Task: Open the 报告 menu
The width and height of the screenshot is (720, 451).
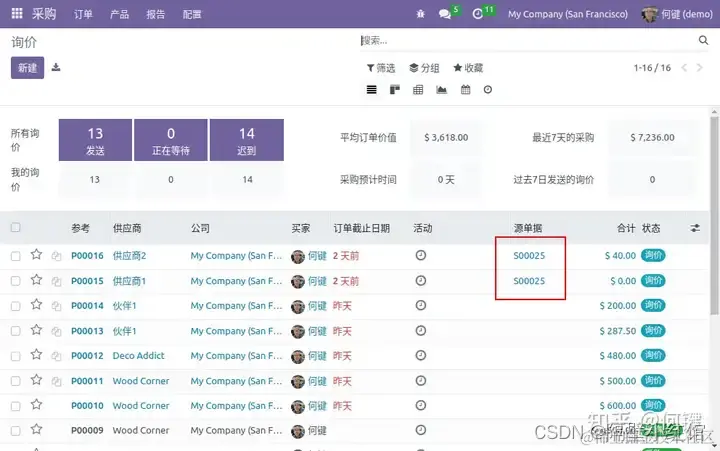Action: click(x=156, y=14)
